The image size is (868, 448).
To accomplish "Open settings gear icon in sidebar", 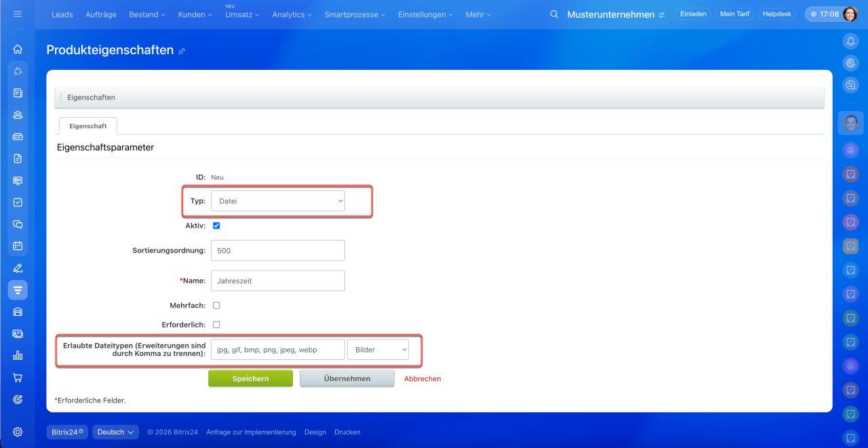I will (18, 432).
